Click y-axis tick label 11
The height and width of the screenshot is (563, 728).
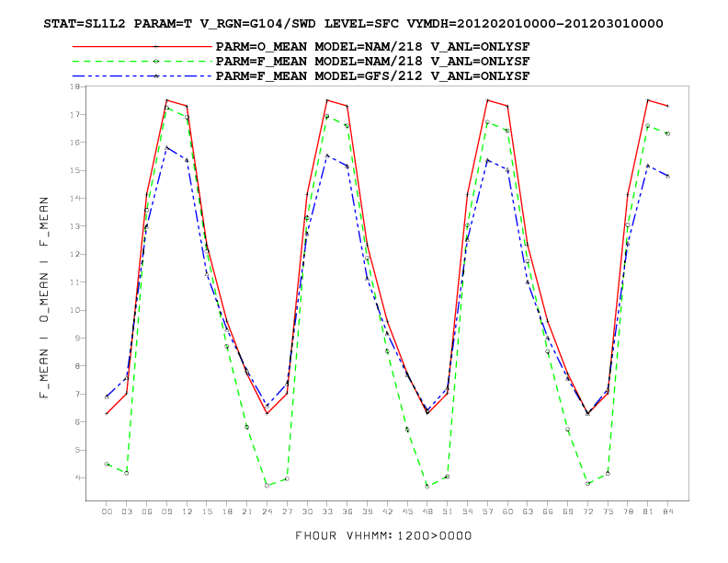point(75,282)
